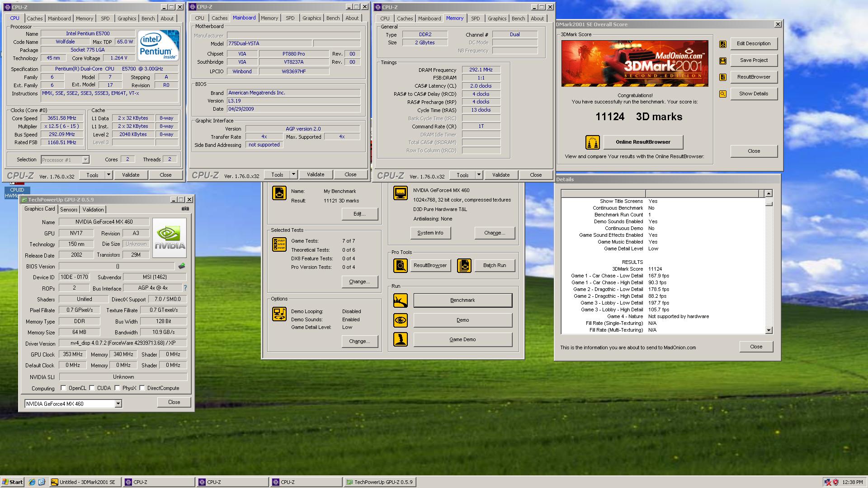The image size is (868, 488).
Task: Click the GPU-Z screenshot camera icon
Action: pyautogui.click(x=185, y=209)
